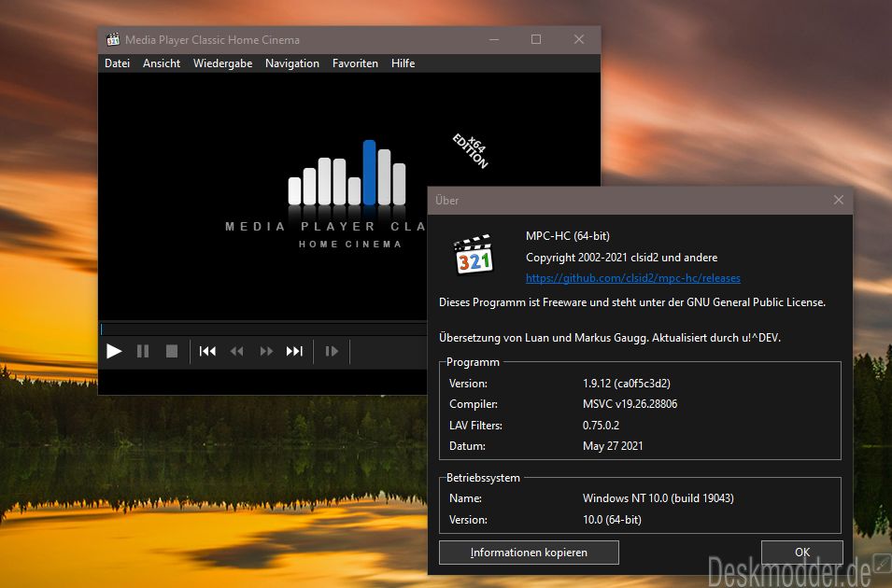Viewport: 892px width, 588px height.
Task: Click the date value May 27 2021
Action: coord(613,446)
